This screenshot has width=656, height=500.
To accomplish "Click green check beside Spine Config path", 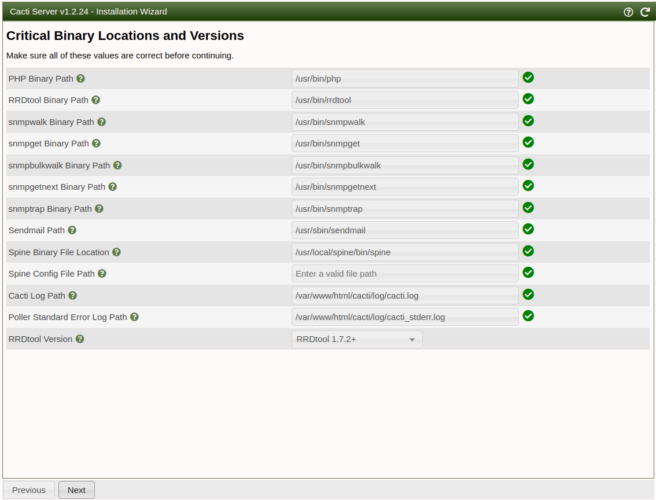I will [x=528, y=273].
